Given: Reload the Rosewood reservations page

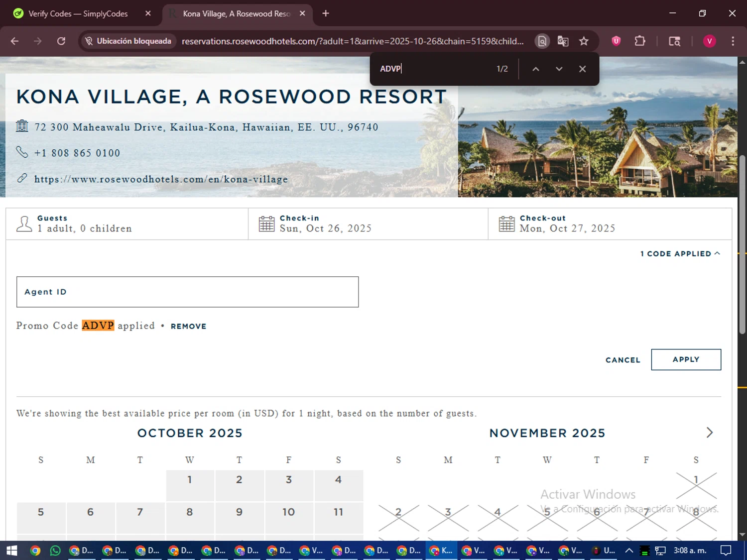Looking at the screenshot, I should pos(61,41).
